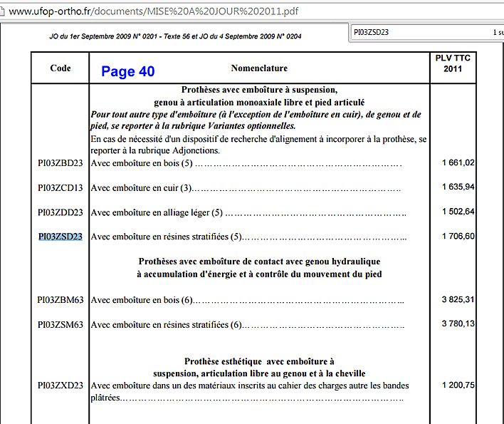
Task: Select the PI03ZCD13 code cell
Action: coord(61,188)
